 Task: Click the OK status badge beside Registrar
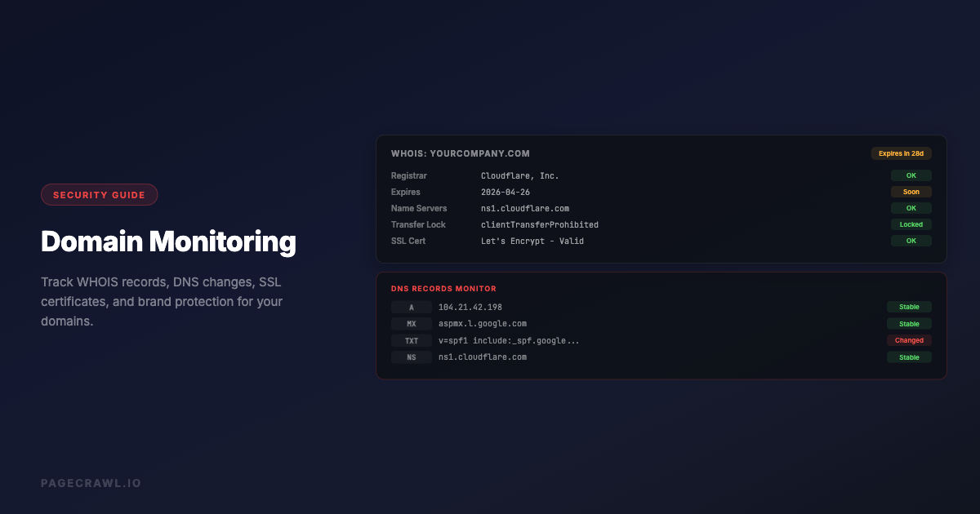(x=911, y=175)
